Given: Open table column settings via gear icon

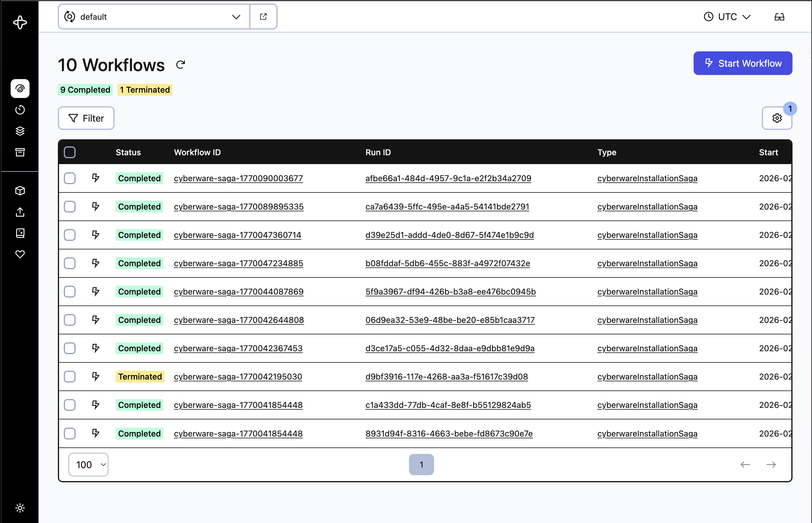Looking at the screenshot, I should point(777,118).
